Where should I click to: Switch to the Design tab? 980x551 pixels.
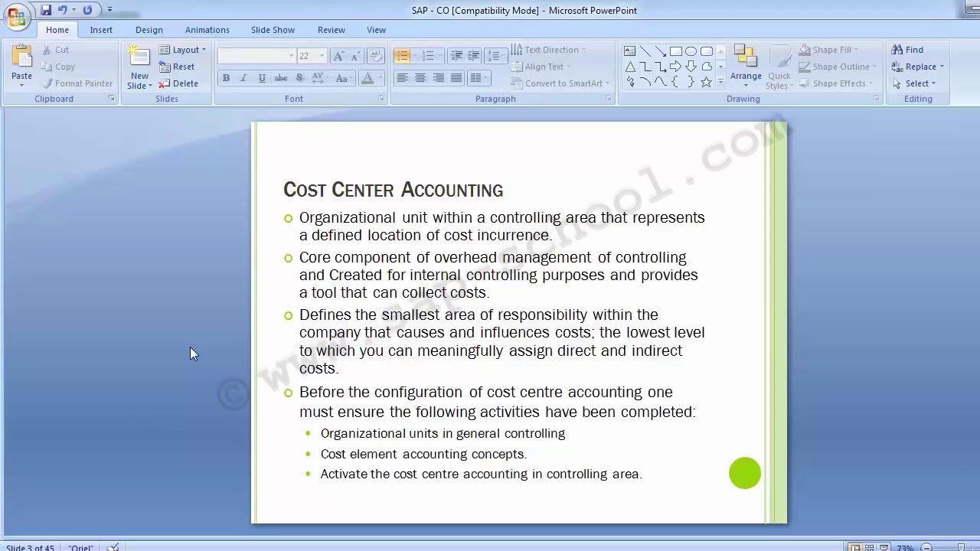click(x=149, y=30)
